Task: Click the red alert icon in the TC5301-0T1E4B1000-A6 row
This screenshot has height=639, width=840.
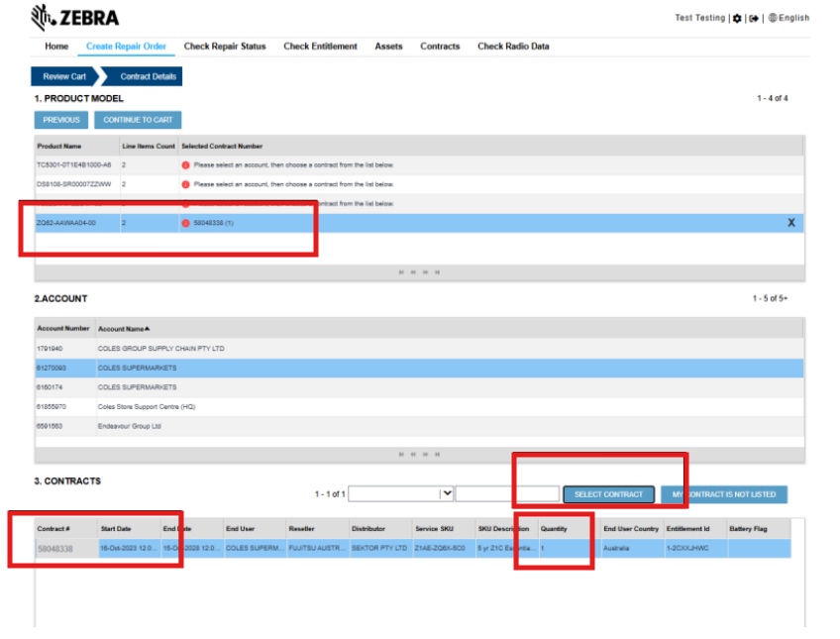Action: (x=185, y=165)
